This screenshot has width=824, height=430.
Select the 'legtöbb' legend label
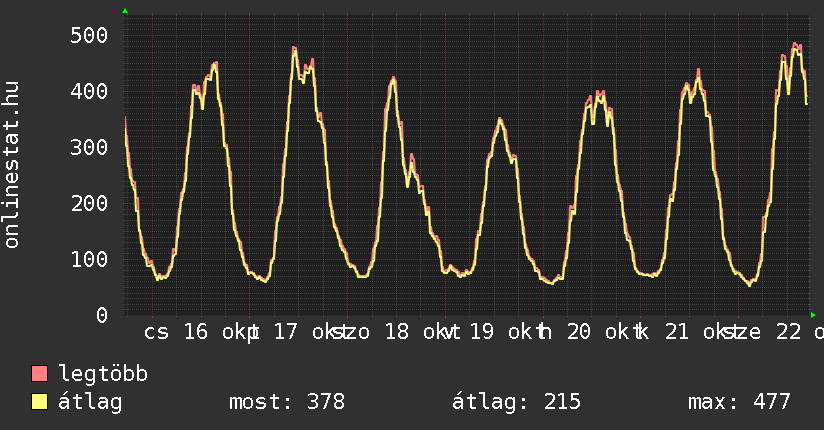click(x=103, y=375)
